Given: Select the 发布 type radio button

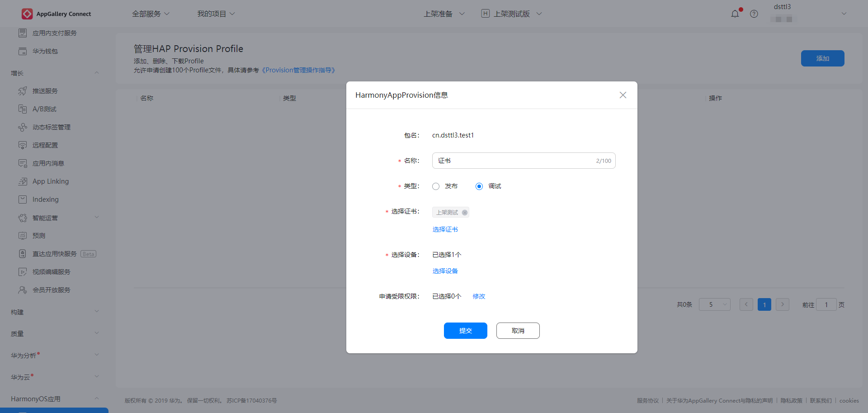Looking at the screenshot, I should click(x=436, y=186).
